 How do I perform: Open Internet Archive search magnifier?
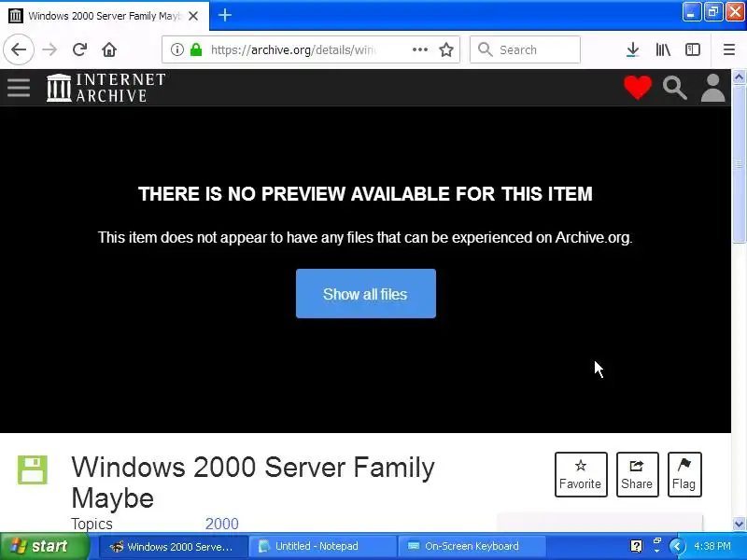click(x=674, y=88)
